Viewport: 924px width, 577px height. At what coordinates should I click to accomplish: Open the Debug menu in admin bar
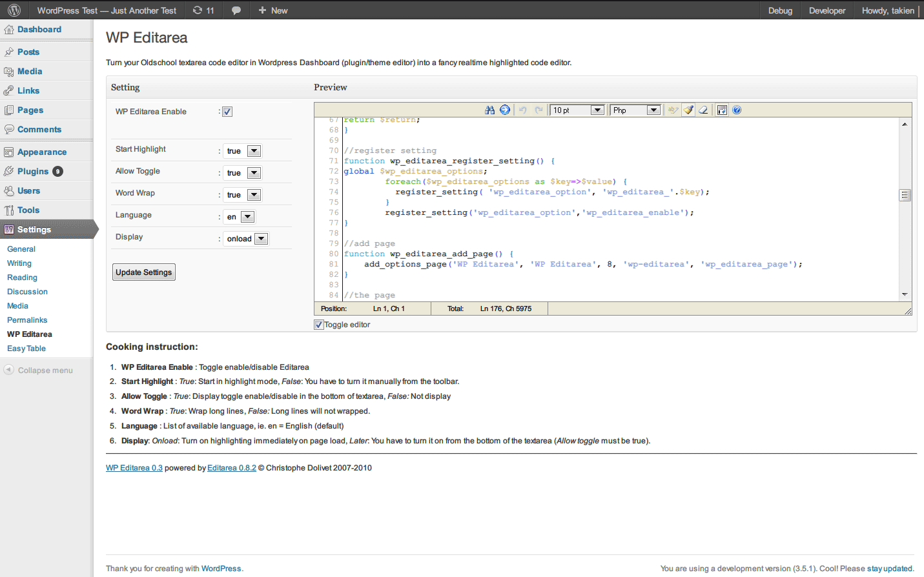(780, 10)
